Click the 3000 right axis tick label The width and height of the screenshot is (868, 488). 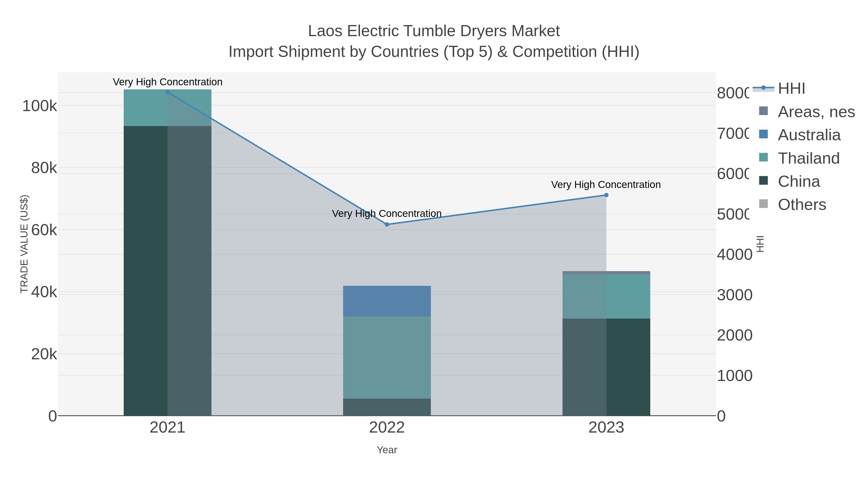pyautogui.click(x=735, y=295)
